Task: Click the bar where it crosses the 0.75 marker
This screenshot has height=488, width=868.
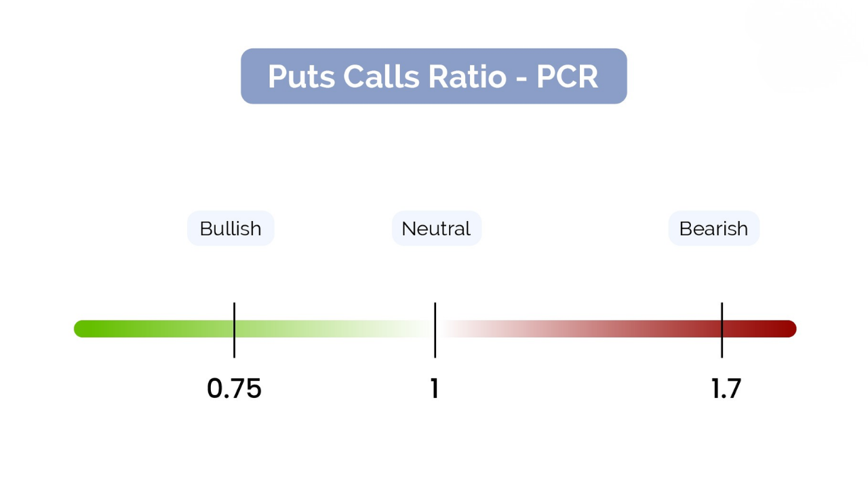Action: point(234,329)
